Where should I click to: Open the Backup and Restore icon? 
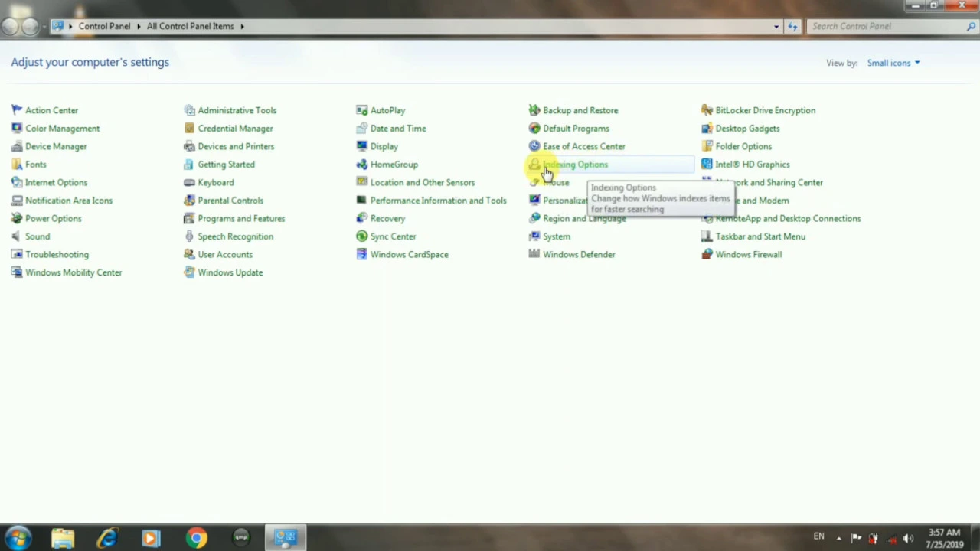tap(534, 110)
